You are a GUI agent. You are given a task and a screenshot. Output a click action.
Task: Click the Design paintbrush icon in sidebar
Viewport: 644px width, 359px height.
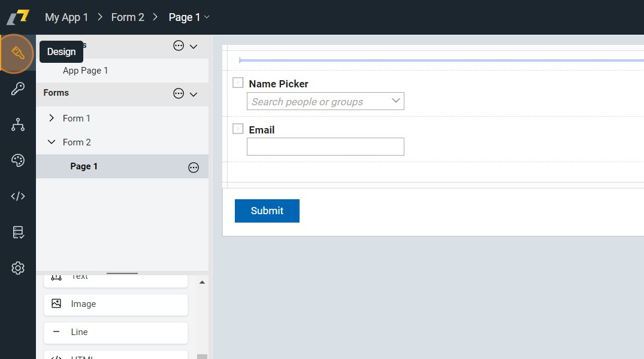point(17,53)
